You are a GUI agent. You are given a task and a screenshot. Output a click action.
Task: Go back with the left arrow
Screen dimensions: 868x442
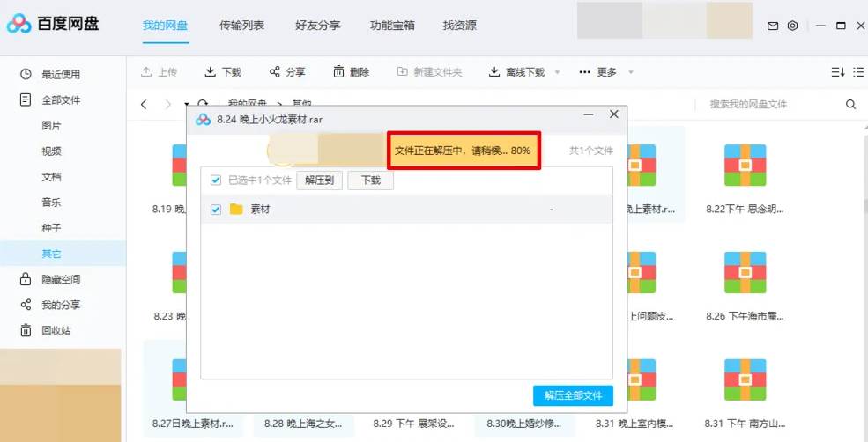coord(144,104)
